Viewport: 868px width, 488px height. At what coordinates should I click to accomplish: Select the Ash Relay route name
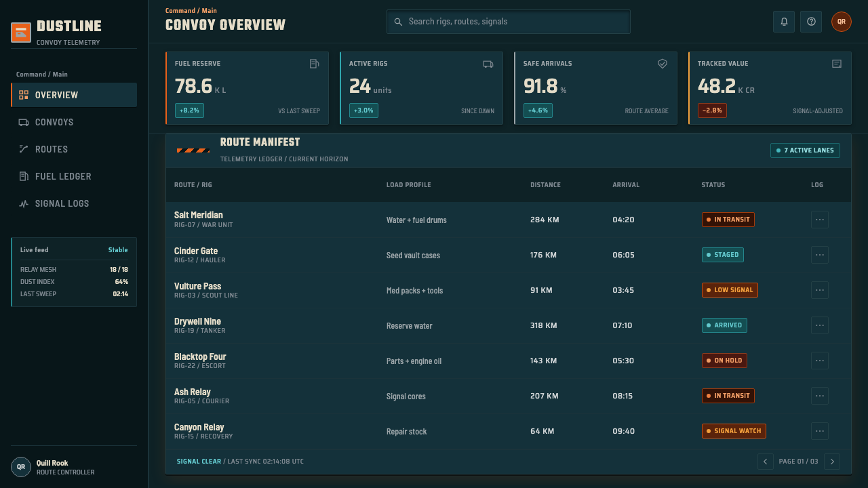(193, 392)
